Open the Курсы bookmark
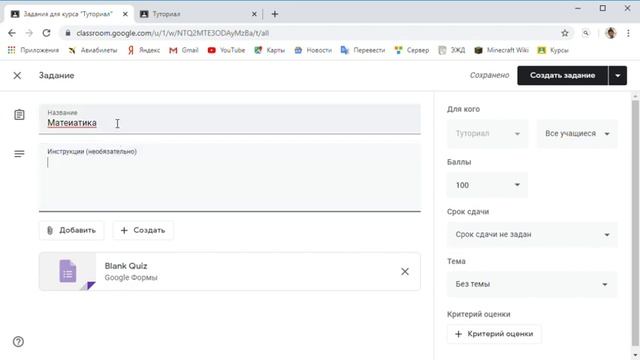 point(553,50)
